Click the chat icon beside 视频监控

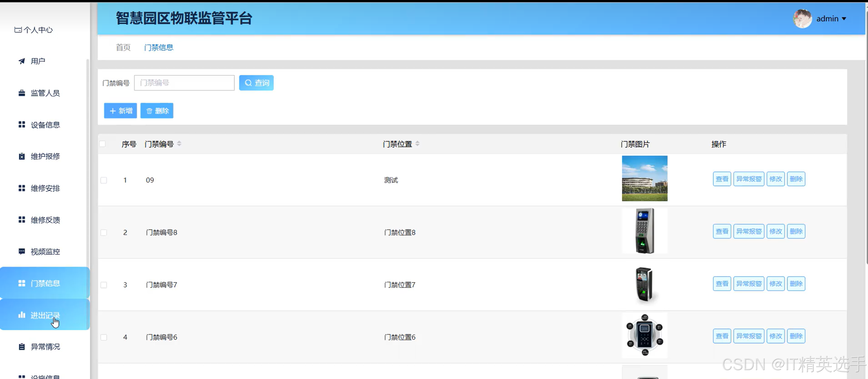click(x=21, y=252)
